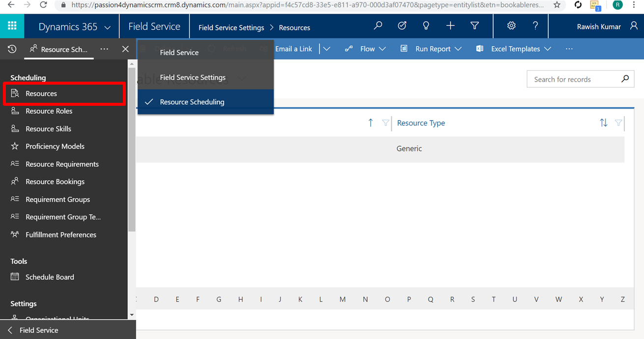The height and width of the screenshot is (339, 644).
Task: Open recent items history icon
Action: pos(12,49)
